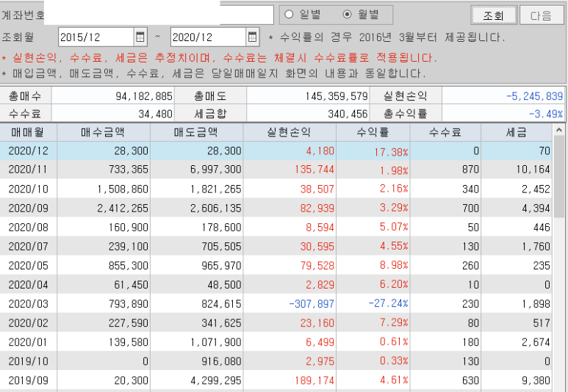Click the return rate 17.38%
Screen dimensions: 568x392
point(391,152)
